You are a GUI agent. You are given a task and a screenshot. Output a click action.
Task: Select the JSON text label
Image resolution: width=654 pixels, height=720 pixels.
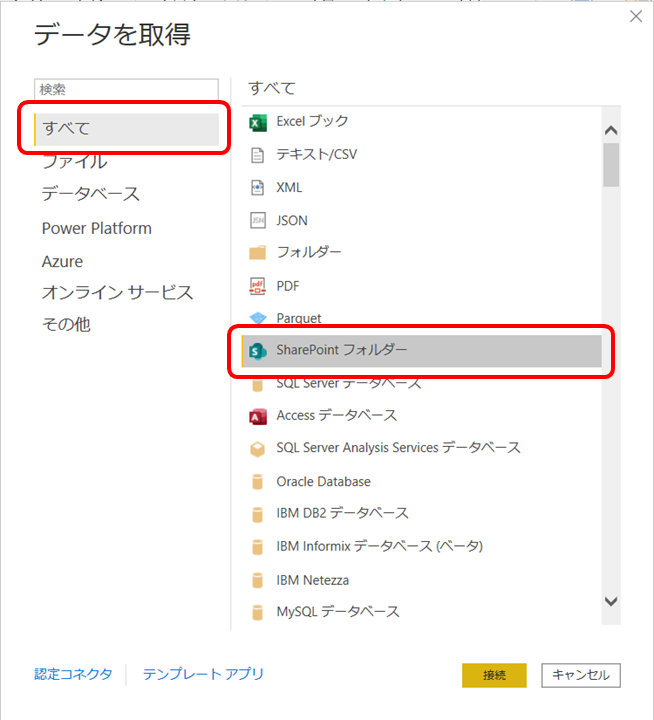pos(292,220)
